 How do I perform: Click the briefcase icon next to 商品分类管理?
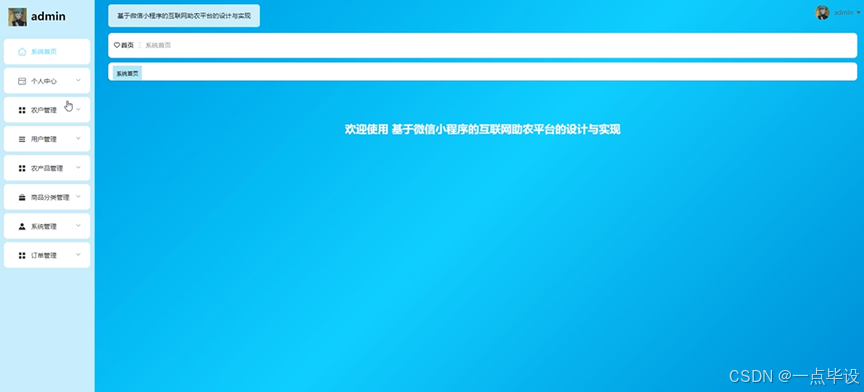coord(22,197)
